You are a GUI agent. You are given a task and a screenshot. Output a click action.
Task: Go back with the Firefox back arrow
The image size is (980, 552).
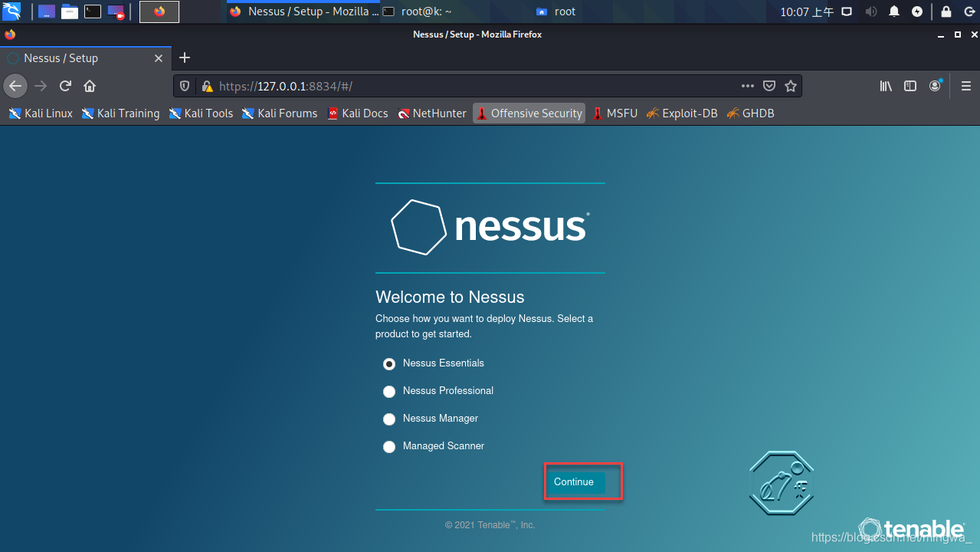pyautogui.click(x=15, y=86)
